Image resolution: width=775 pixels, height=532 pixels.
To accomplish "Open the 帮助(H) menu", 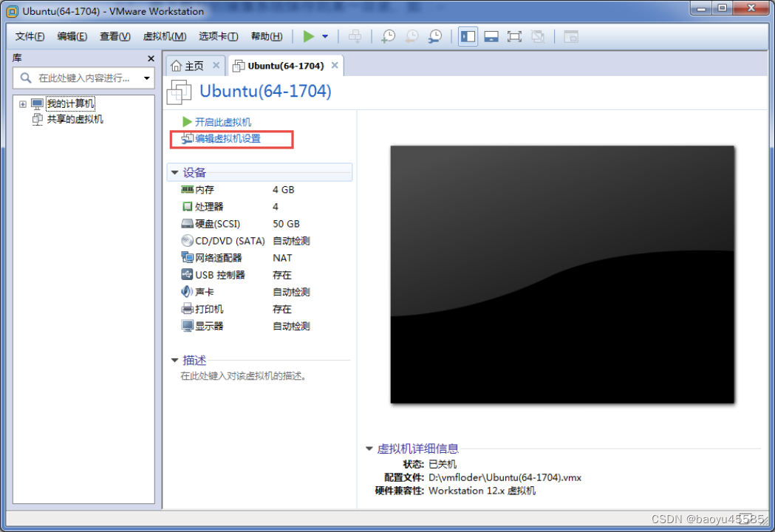I will coord(267,37).
